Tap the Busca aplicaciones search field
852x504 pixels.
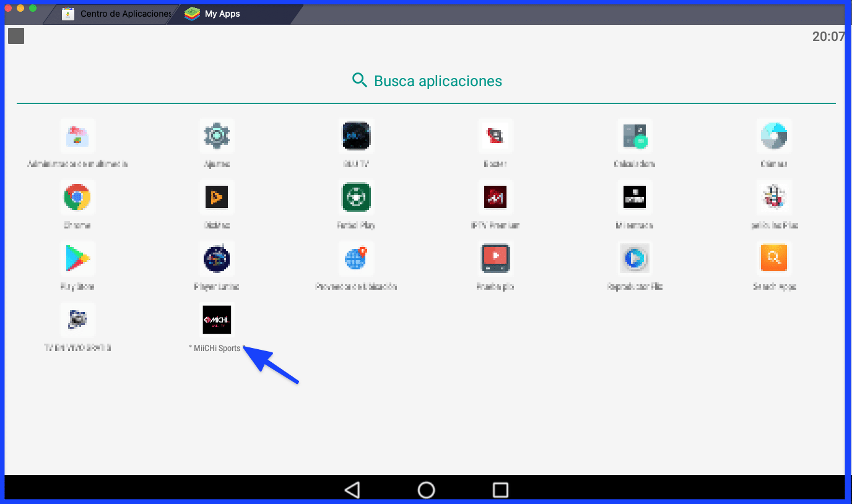[426, 80]
